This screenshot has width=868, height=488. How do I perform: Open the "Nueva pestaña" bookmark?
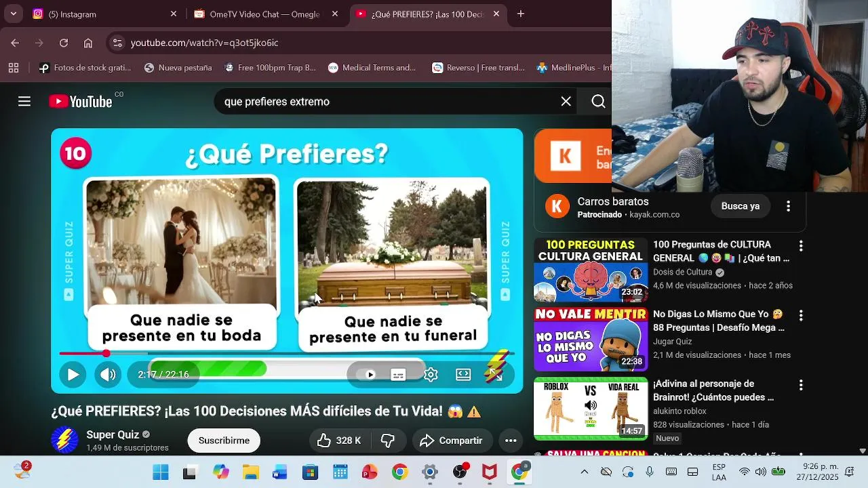(178, 68)
